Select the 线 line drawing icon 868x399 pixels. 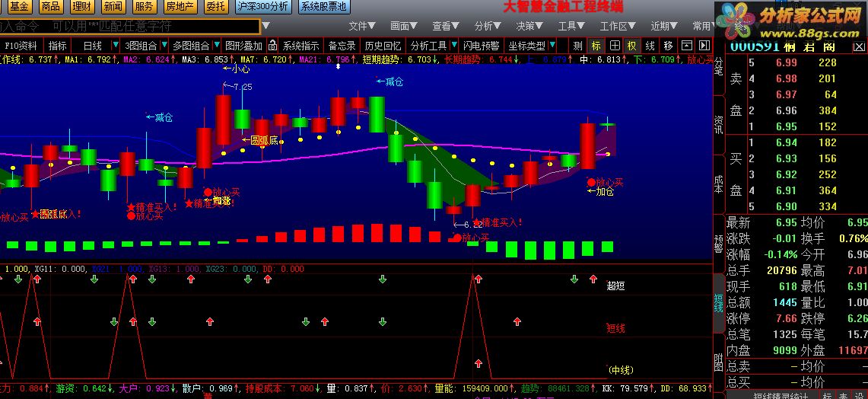[650, 46]
